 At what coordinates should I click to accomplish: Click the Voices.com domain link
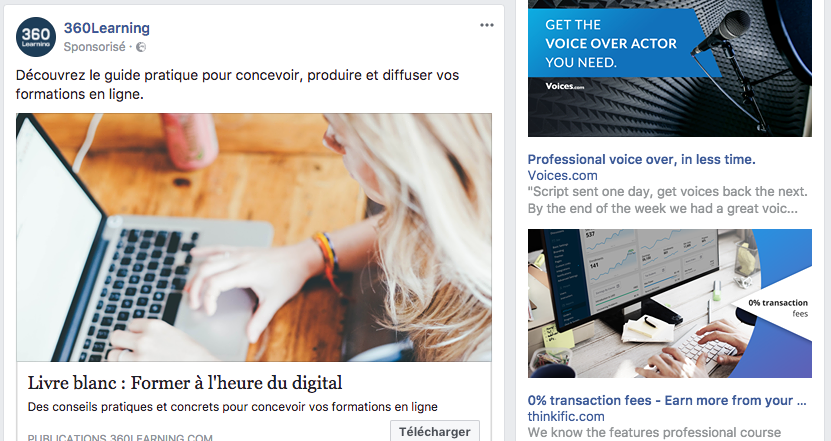tap(562, 175)
